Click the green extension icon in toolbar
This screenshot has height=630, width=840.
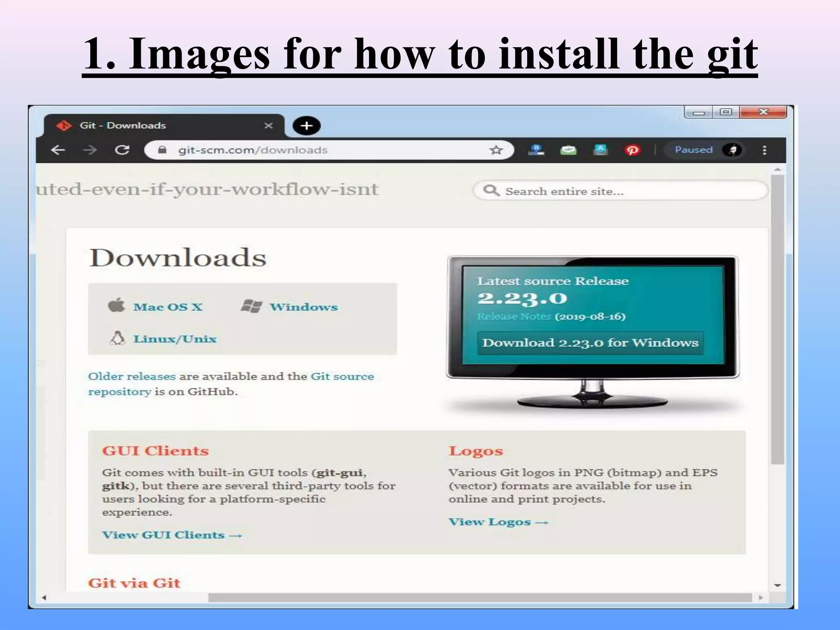pyautogui.click(x=568, y=150)
